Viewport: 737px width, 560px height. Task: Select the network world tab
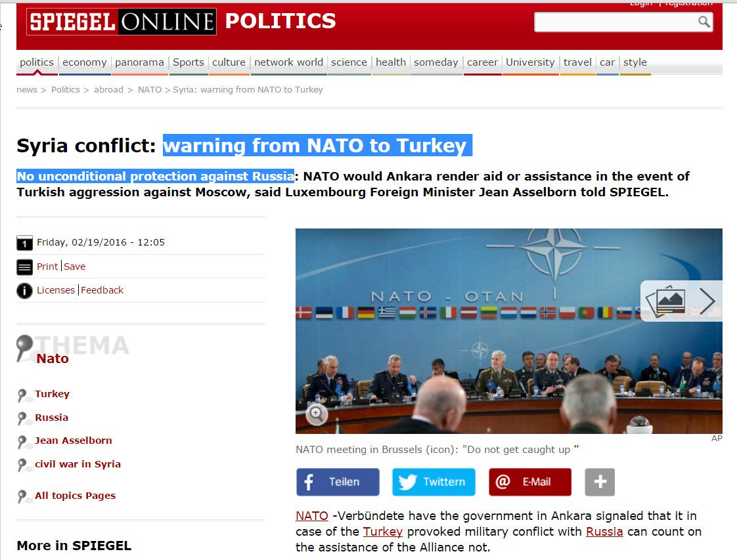tap(288, 62)
